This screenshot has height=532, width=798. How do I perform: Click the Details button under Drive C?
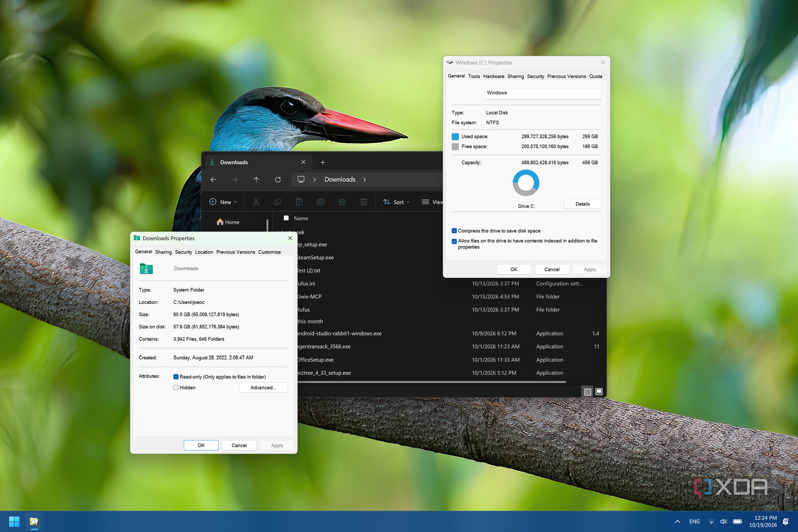(582, 204)
